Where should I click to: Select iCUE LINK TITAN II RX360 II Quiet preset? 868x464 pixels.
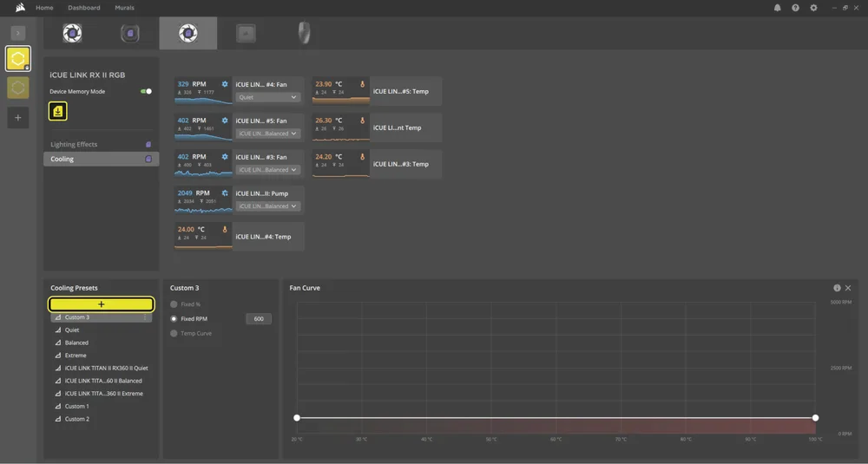pyautogui.click(x=102, y=369)
